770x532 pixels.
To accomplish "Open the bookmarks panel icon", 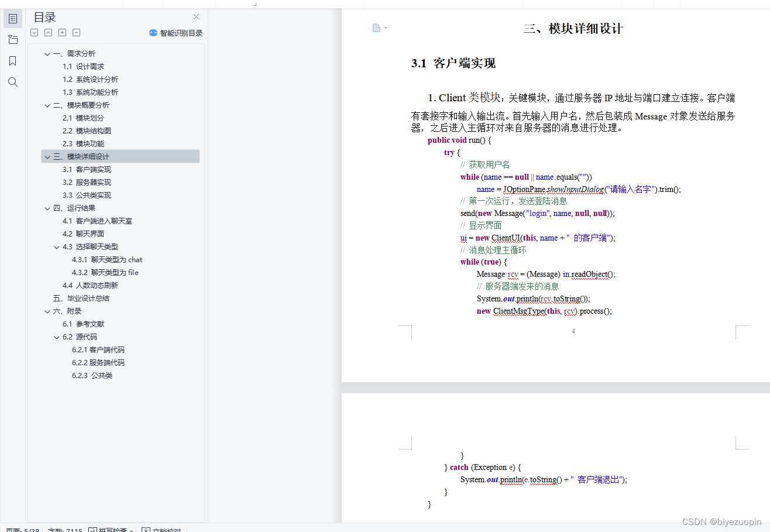I will click(x=12, y=60).
